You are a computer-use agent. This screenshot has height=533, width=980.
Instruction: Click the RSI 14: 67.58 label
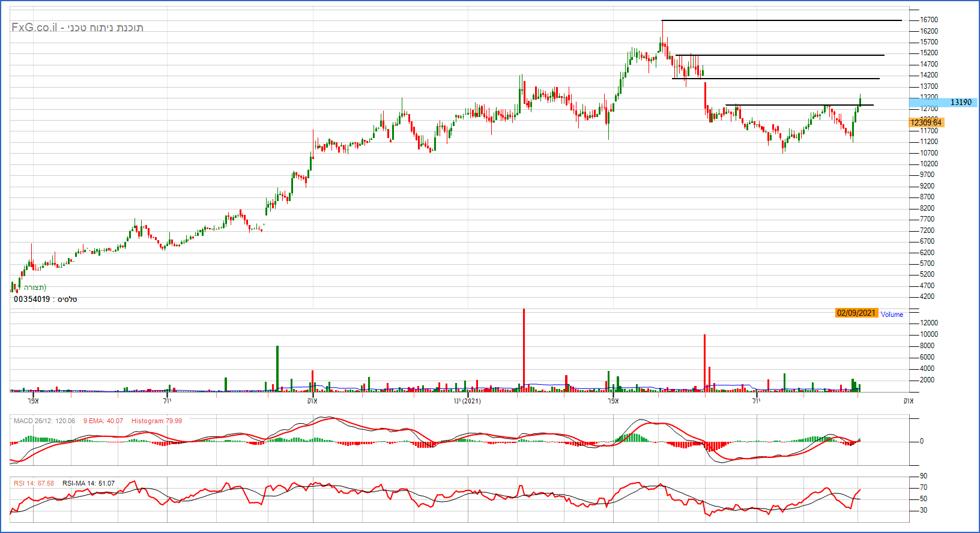[34, 483]
